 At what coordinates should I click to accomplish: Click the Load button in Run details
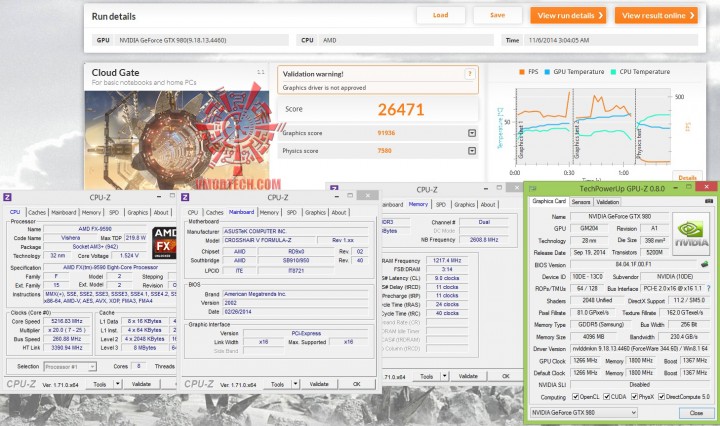pyautogui.click(x=441, y=15)
